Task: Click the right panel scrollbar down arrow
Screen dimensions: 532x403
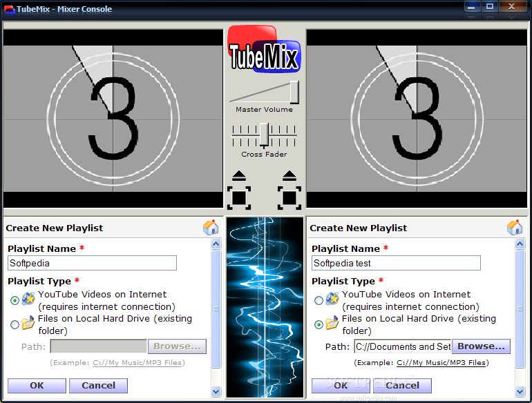Action: point(520,391)
